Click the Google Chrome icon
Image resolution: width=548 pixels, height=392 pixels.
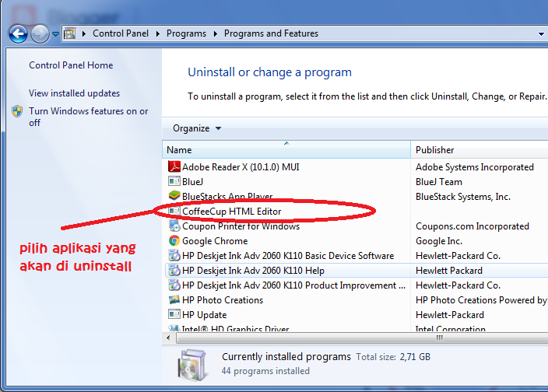[174, 241]
